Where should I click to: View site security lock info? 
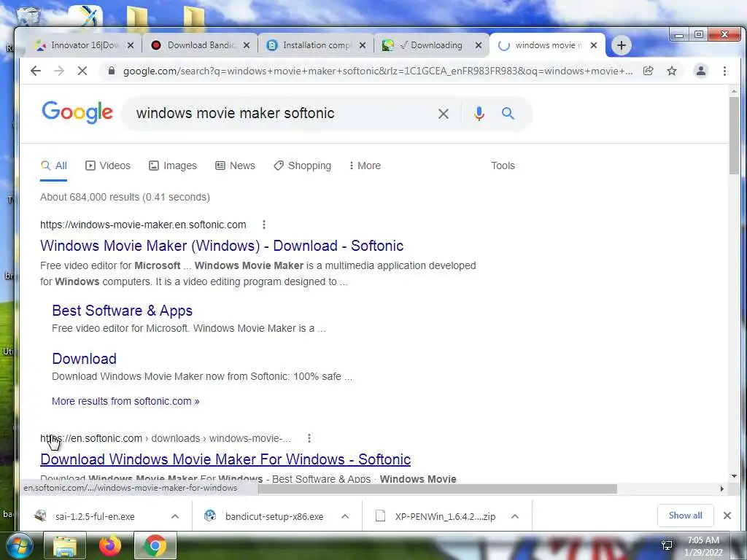click(x=112, y=71)
